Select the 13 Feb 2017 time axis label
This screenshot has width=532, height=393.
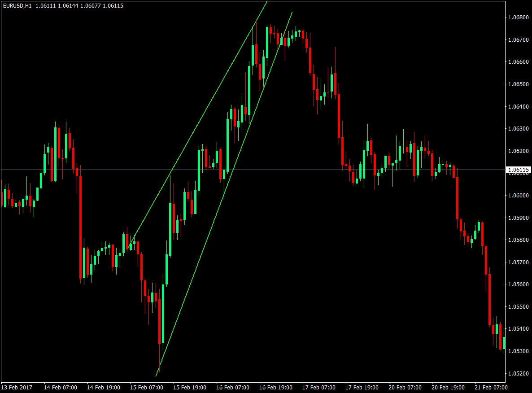click(17, 387)
